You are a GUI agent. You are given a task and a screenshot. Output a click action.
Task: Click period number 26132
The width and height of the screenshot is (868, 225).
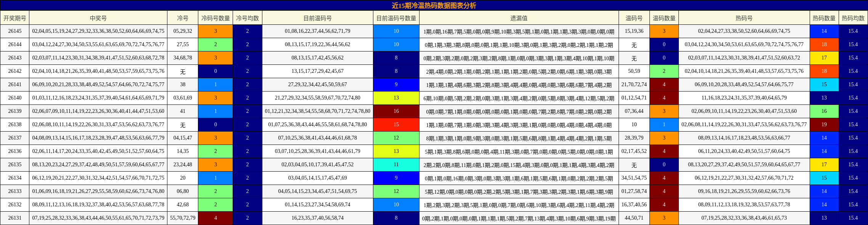click(x=15, y=205)
